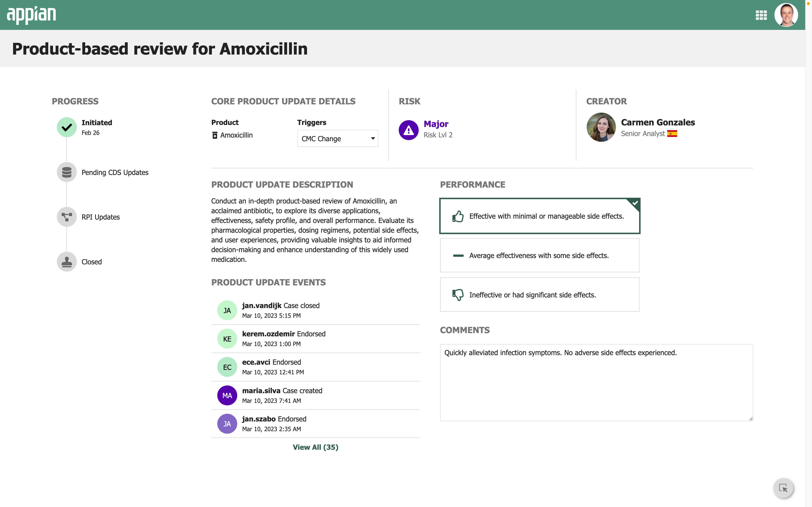Click the cursor tool button at bottom right
Image resolution: width=812 pixels, height=507 pixels.
783,488
